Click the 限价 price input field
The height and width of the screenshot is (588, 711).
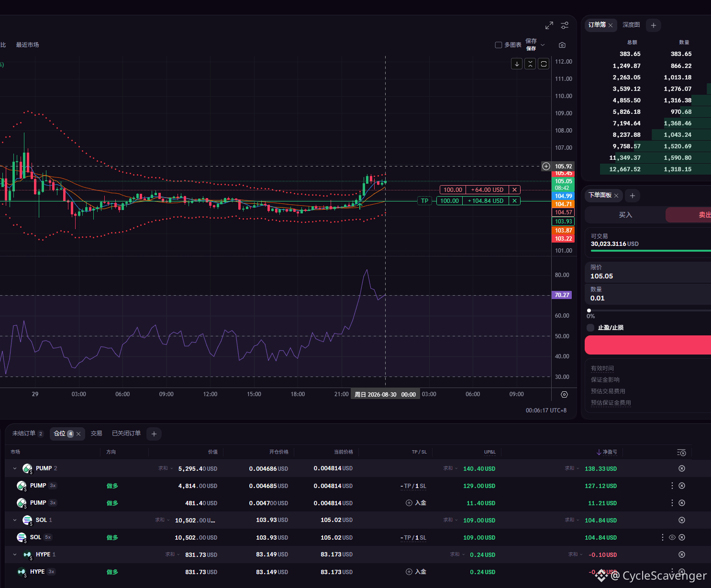coord(648,272)
